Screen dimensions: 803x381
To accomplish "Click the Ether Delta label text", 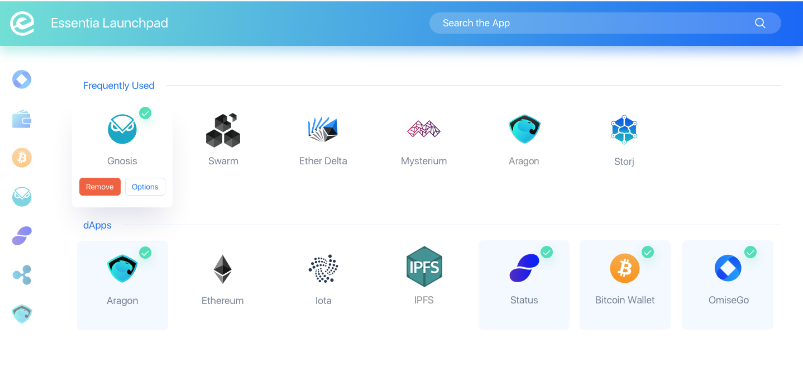I will (323, 161).
